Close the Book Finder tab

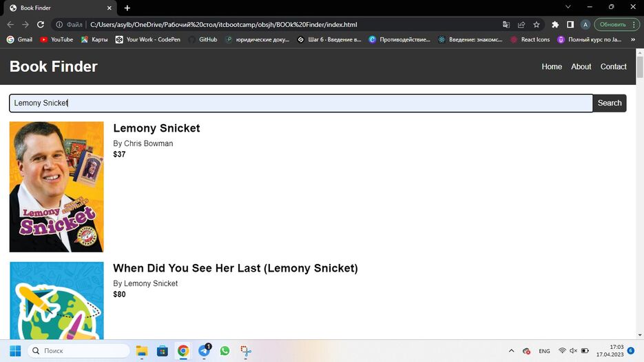pos(110,8)
